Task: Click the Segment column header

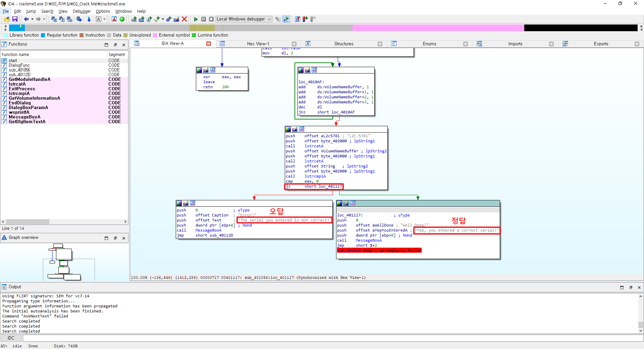Action: pos(117,54)
